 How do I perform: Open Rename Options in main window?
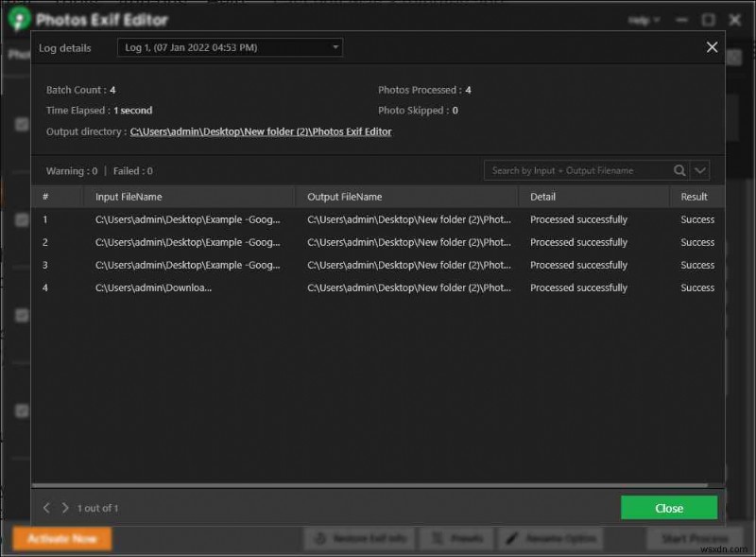tap(551, 539)
